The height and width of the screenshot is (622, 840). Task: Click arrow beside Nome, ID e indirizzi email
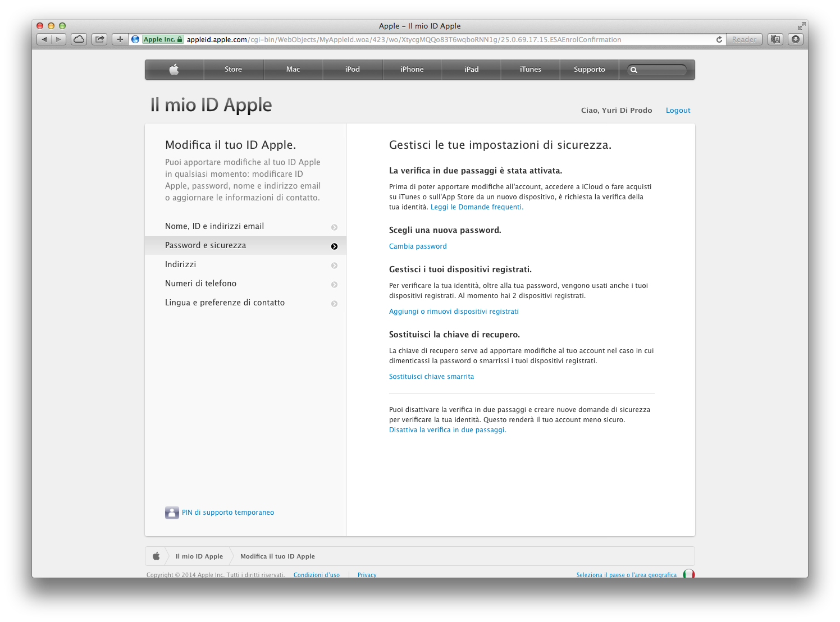click(334, 227)
